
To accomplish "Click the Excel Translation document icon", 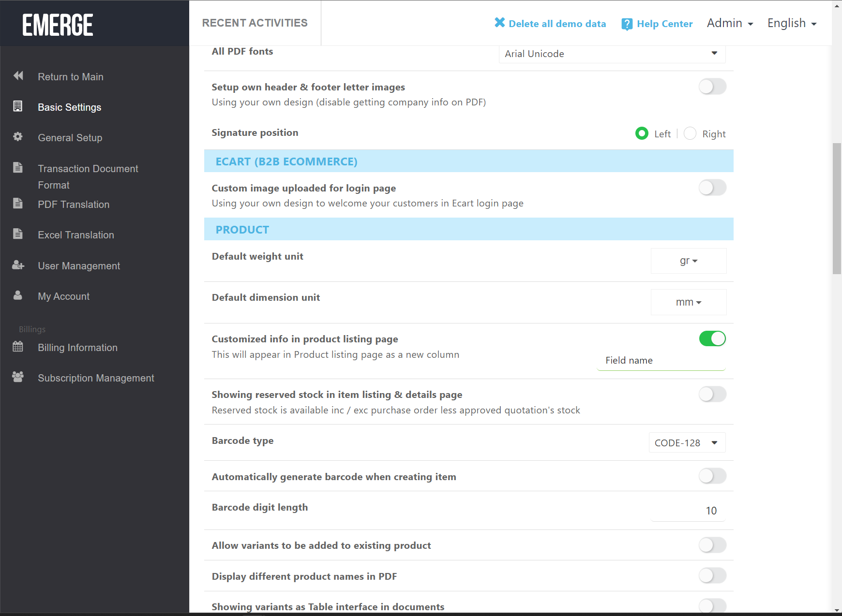I will pyautogui.click(x=18, y=234).
